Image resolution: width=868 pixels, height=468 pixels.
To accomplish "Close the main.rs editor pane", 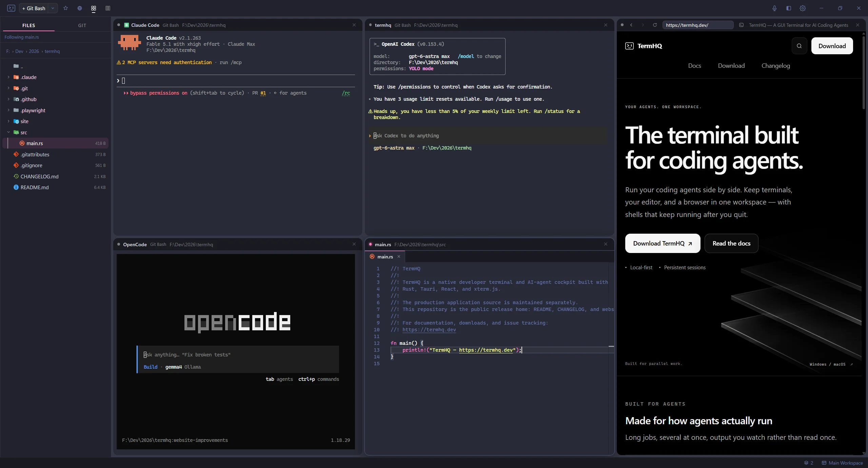I will tap(606, 244).
